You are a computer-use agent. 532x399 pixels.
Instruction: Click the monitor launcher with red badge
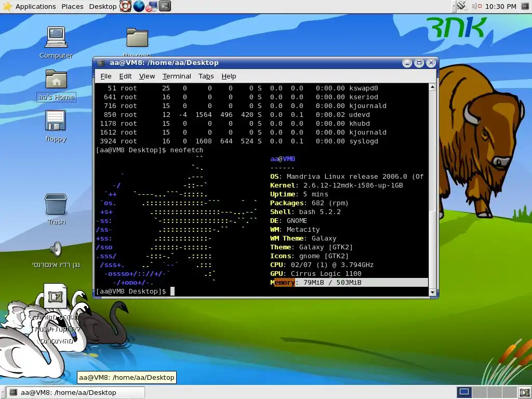point(151,6)
